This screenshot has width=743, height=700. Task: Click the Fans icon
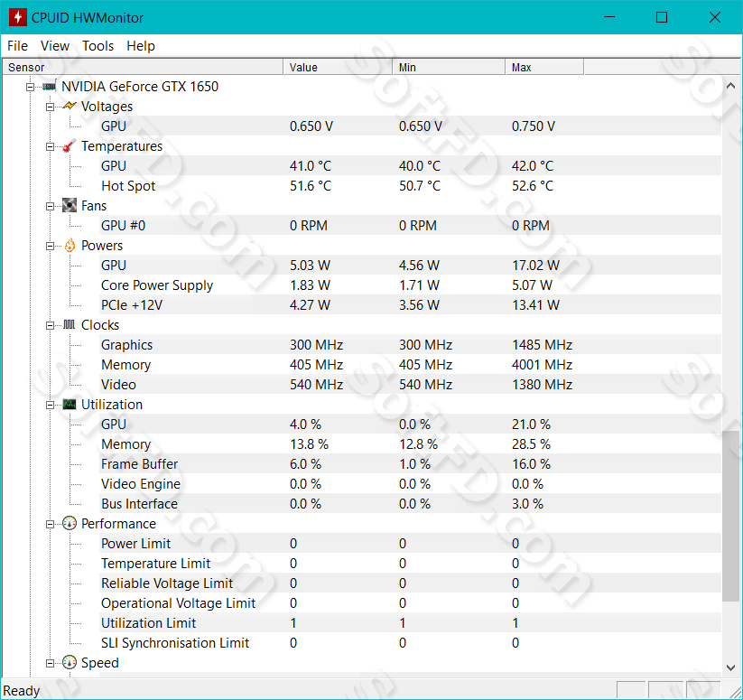coord(70,206)
